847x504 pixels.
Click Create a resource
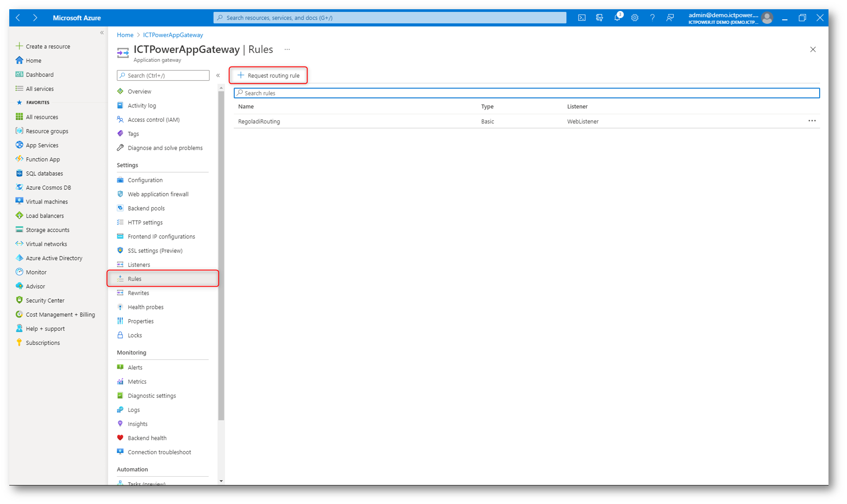[43, 46]
